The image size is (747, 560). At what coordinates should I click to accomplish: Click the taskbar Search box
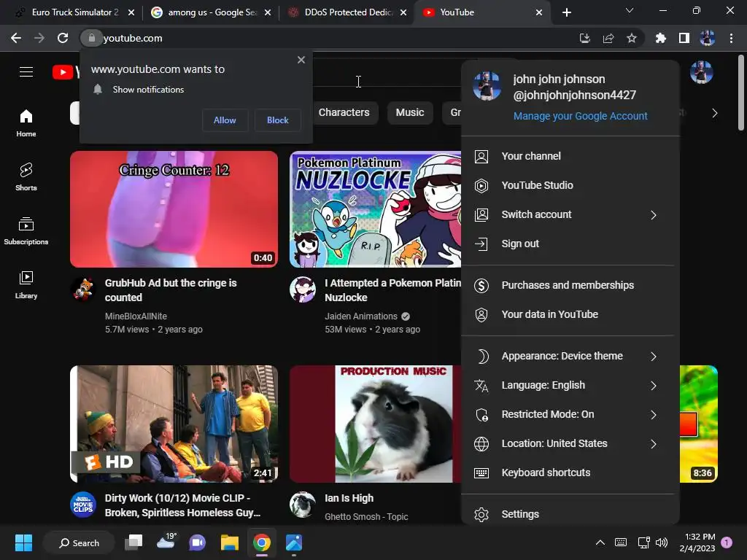[x=79, y=542]
